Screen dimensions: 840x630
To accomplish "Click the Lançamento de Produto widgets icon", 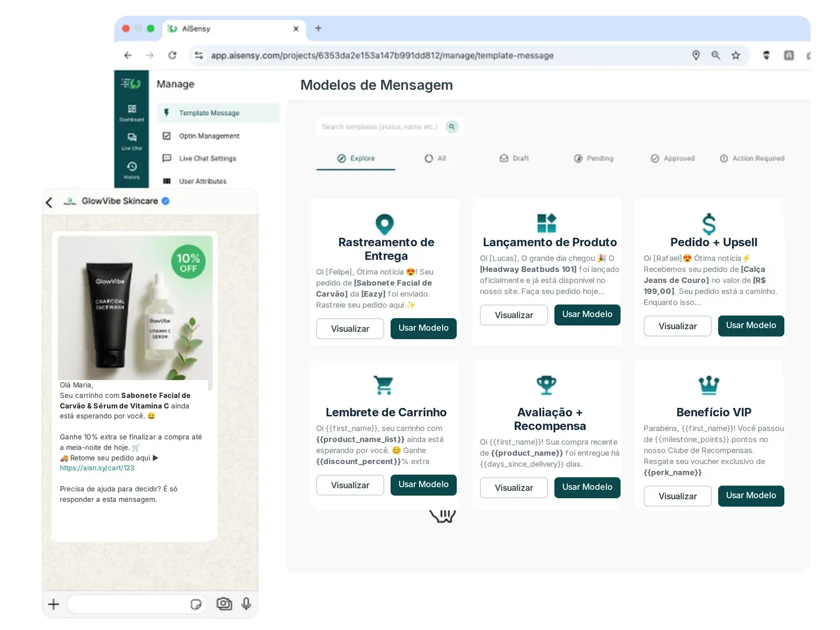I will (547, 223).
